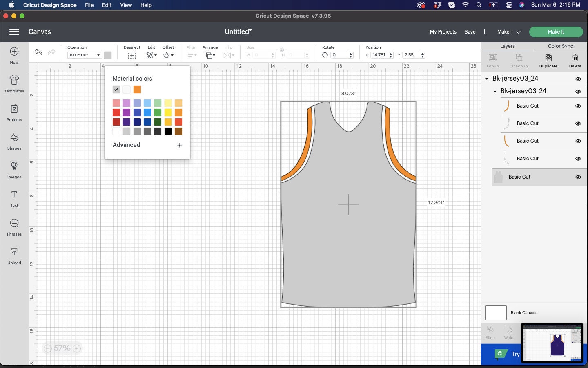
Task: Click the Undo arrow in the toolbar
Action: point(38,52)
